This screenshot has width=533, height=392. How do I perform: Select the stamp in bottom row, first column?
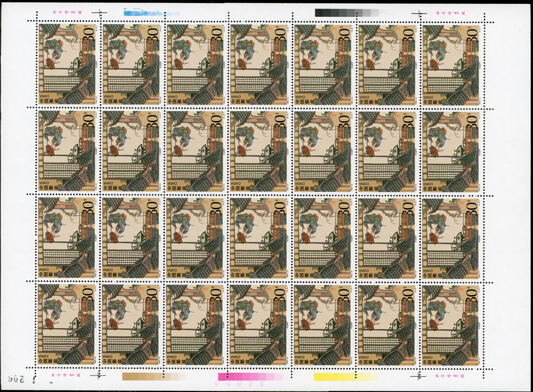click(x=67, y=325)
